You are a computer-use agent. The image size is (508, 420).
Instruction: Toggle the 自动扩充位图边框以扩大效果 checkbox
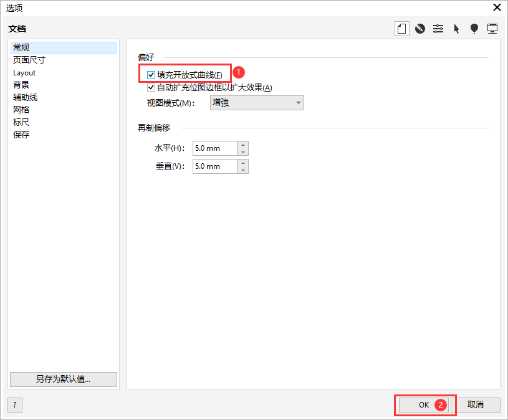click(x=151, y=87)
